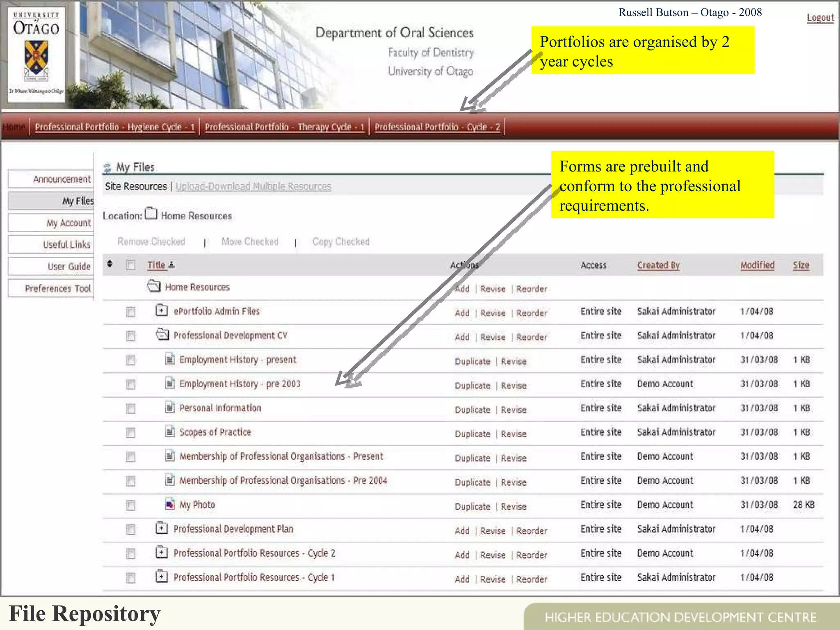Click the Site Resources tab
The height and width of the screenshot is (630, 840).
point(136,186)
